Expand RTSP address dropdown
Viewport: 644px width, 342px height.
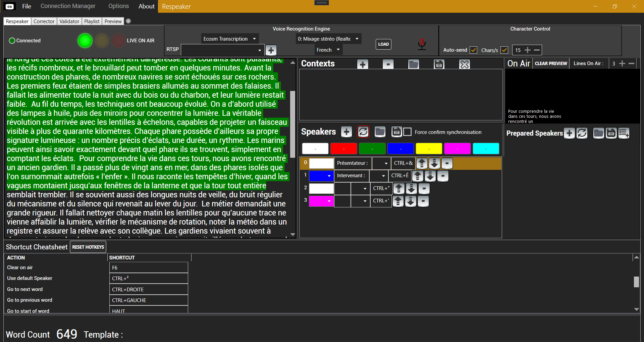pos(259,50)
